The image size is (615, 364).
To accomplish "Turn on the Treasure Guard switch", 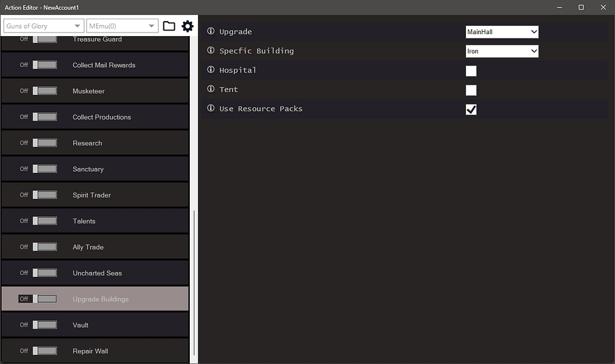I will (x=45, y=38).
